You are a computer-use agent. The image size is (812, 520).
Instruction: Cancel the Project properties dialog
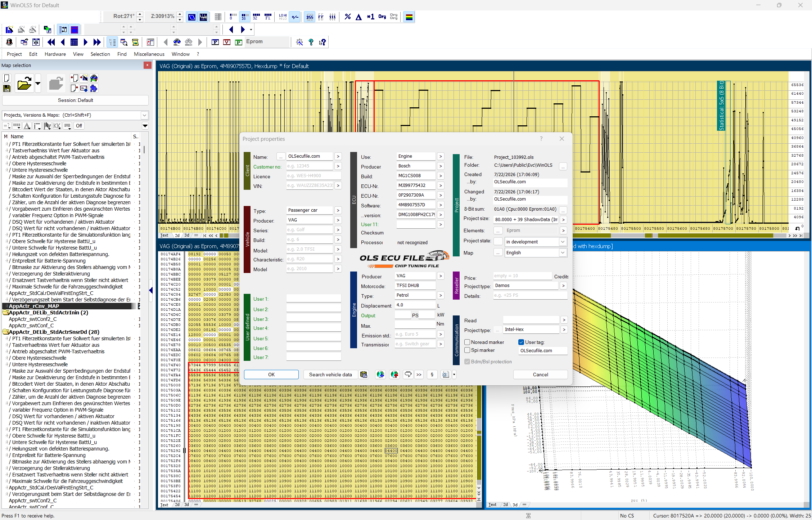click(540, 375)
